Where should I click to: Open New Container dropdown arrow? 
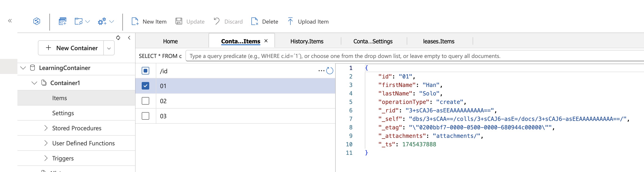coord(109,48)
